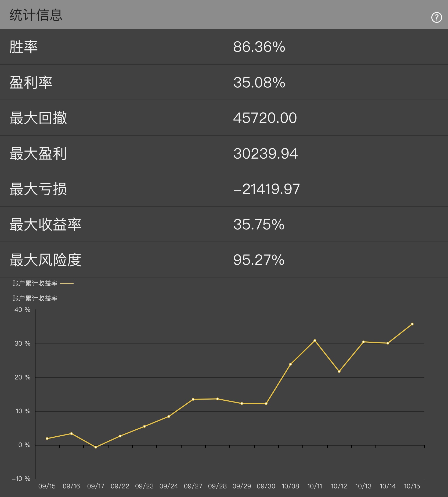
Task: Click the peak data point on 10/11
Action: pos(315,340)
